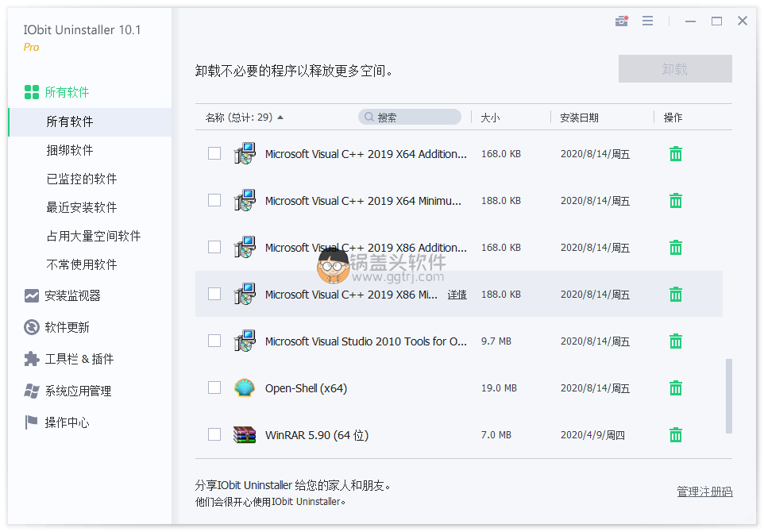Image resolution: width=764 pixels, height=532 pixels.
Task: Click the Windows flag icon for 系统应用管理
Action: click(32, 391)
